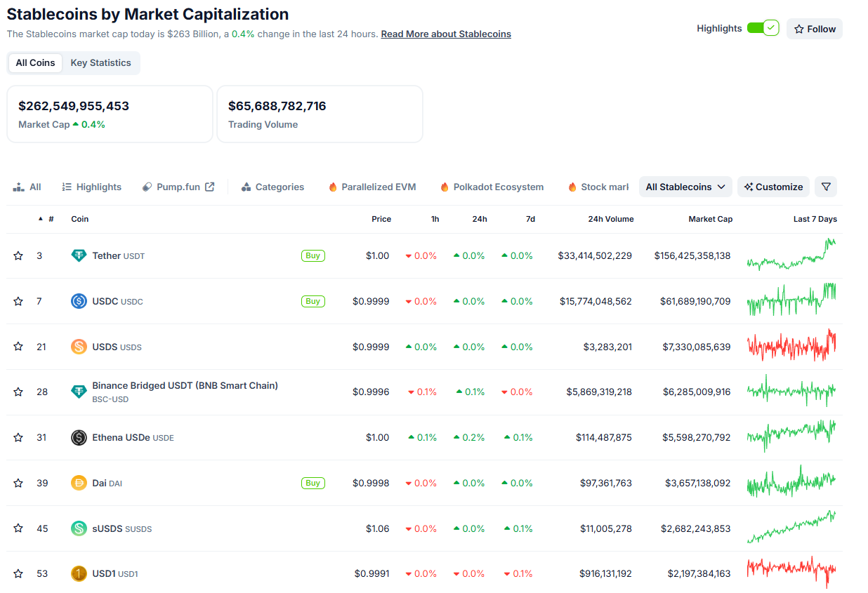Screen dimensions: 868x593
Task: Click the $65,688,782,716 Trading Volume card
Action: click(x=320, y=114)
